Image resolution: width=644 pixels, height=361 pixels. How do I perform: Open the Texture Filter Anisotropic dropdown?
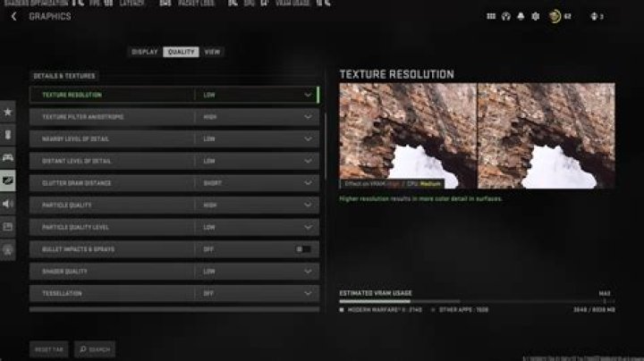click(x=308, y=117)
